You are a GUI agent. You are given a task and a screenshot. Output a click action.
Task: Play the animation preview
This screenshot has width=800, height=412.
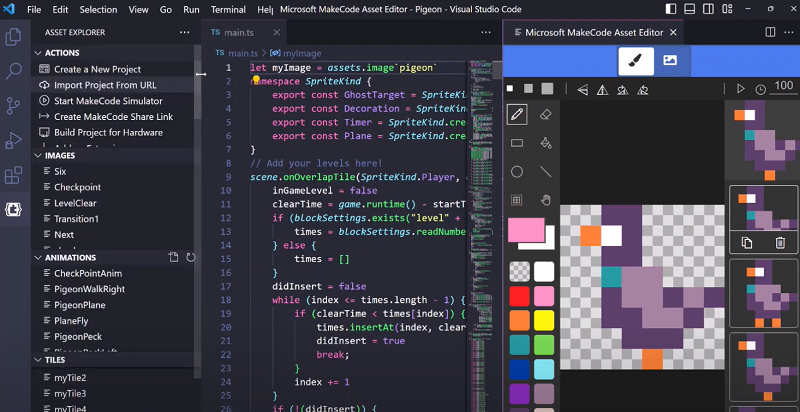740,89
